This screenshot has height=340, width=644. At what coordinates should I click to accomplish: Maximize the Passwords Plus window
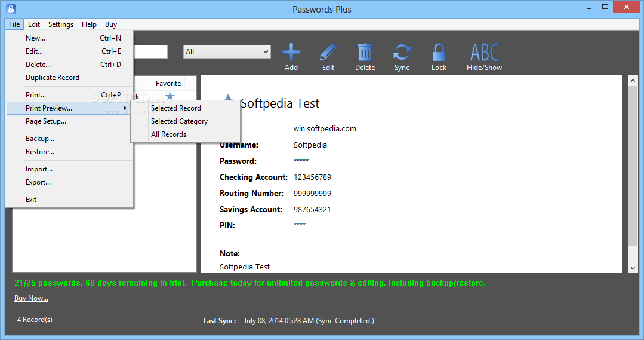pos(605,7)
